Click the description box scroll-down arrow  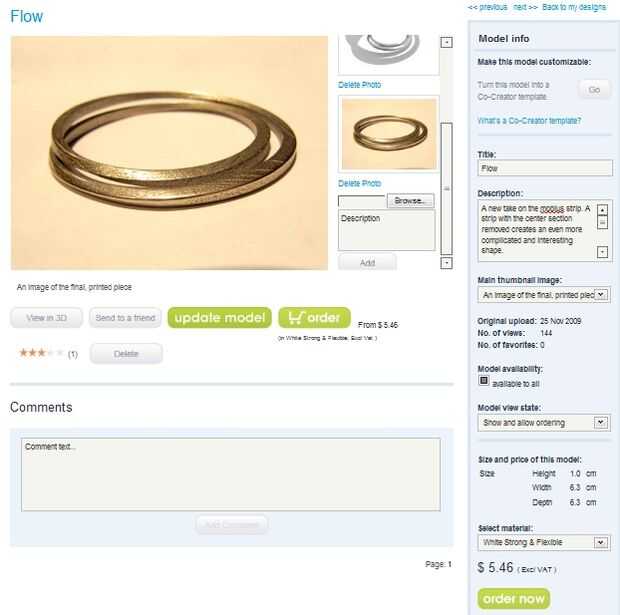tap(602, 252)
